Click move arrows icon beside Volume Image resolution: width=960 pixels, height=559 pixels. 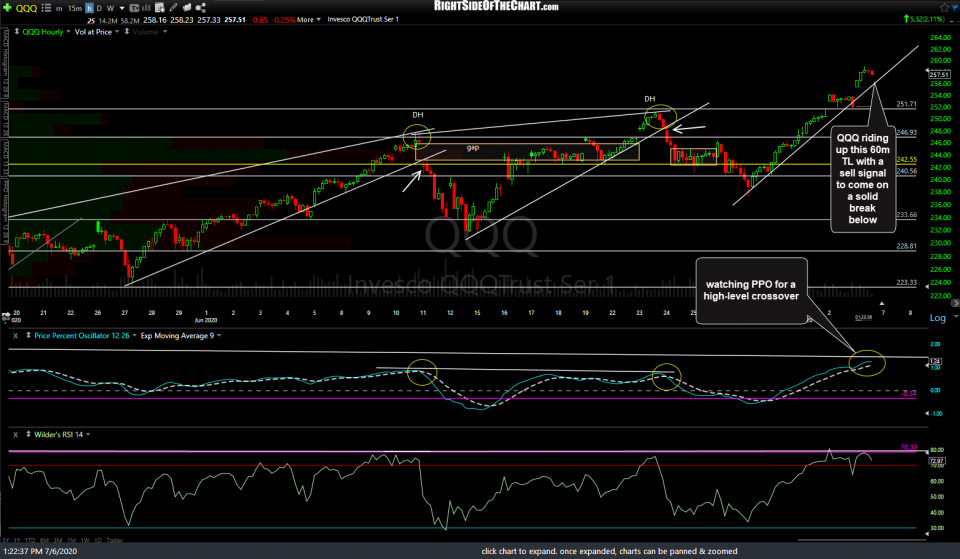[127, 32]
